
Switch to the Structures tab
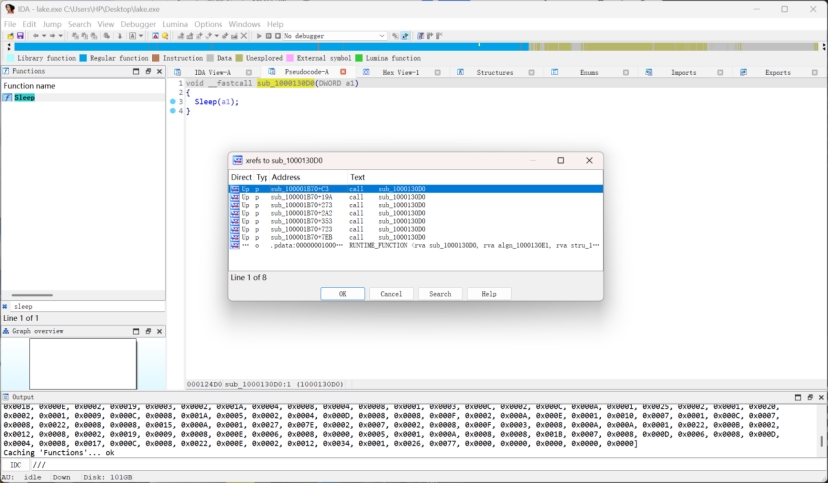[x=494, y=72]
